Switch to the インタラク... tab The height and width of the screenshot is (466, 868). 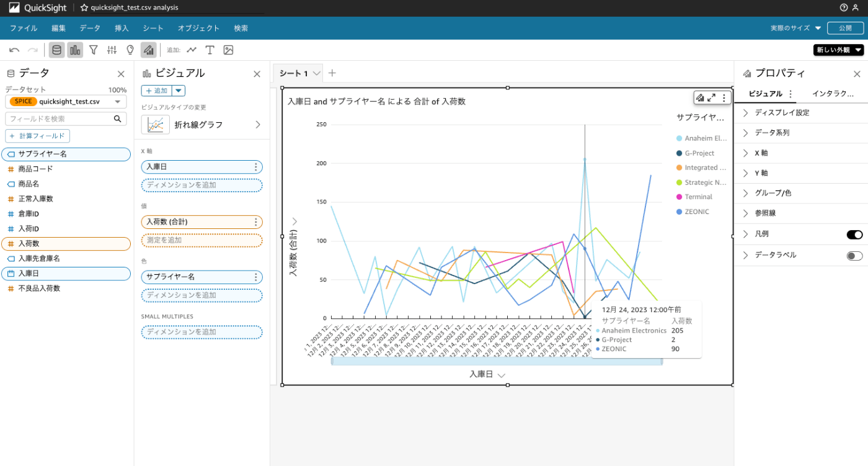[x=833, y=94]
